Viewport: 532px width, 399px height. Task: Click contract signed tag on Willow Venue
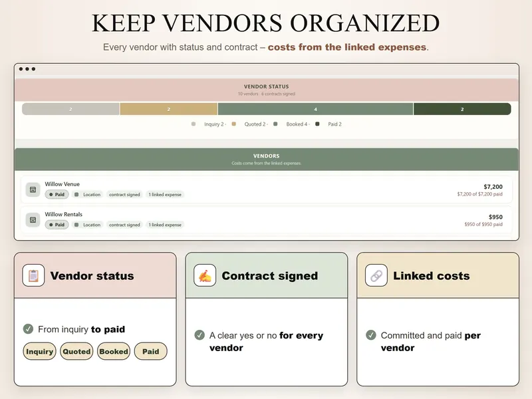coord(124,194)
